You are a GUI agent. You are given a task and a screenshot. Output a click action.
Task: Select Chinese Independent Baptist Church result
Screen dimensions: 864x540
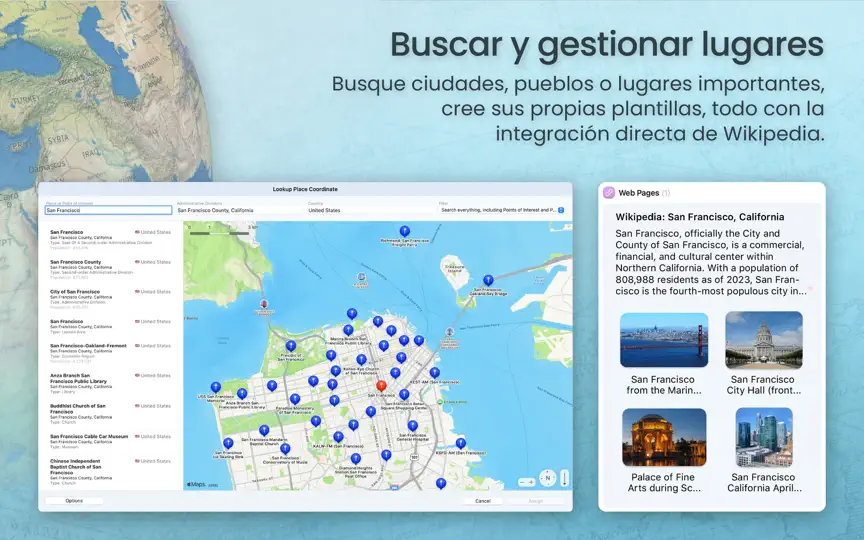click(x=110, y=472)
